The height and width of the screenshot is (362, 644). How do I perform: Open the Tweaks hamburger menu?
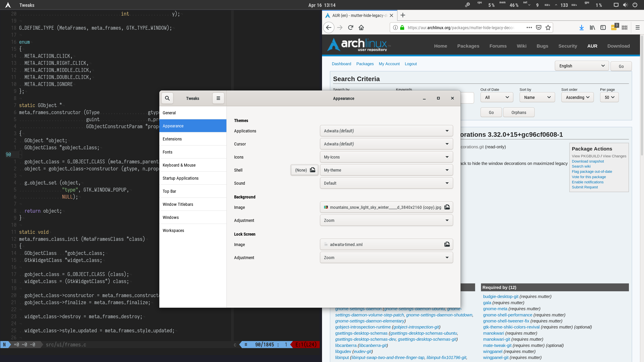218,98
